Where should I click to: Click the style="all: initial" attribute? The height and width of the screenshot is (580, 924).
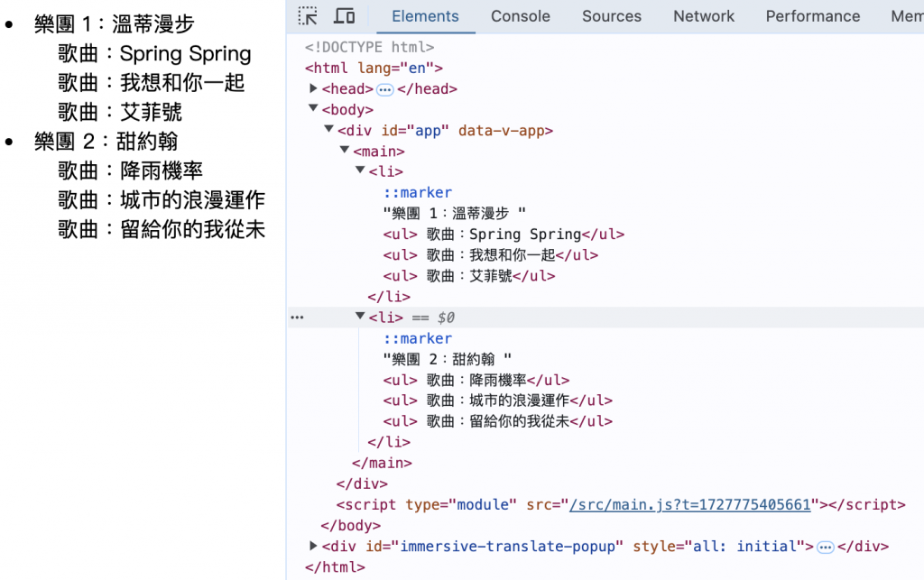click(719, 547)
